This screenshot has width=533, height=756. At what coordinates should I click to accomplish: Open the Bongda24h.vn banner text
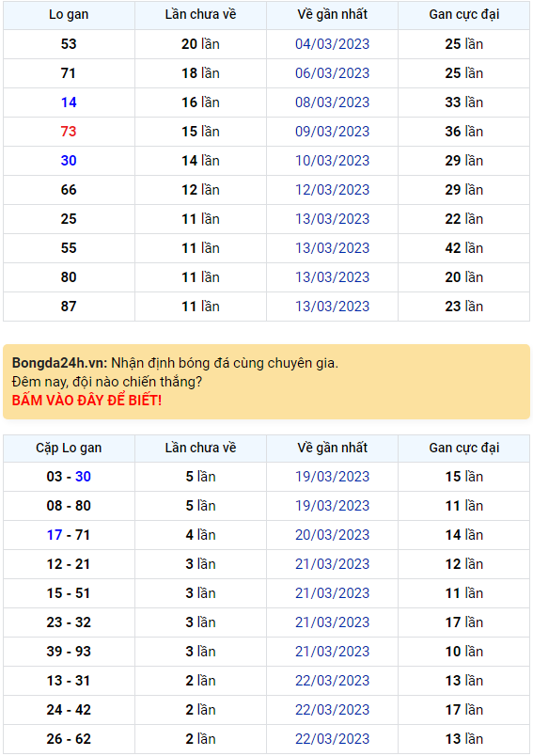[175, 363]
